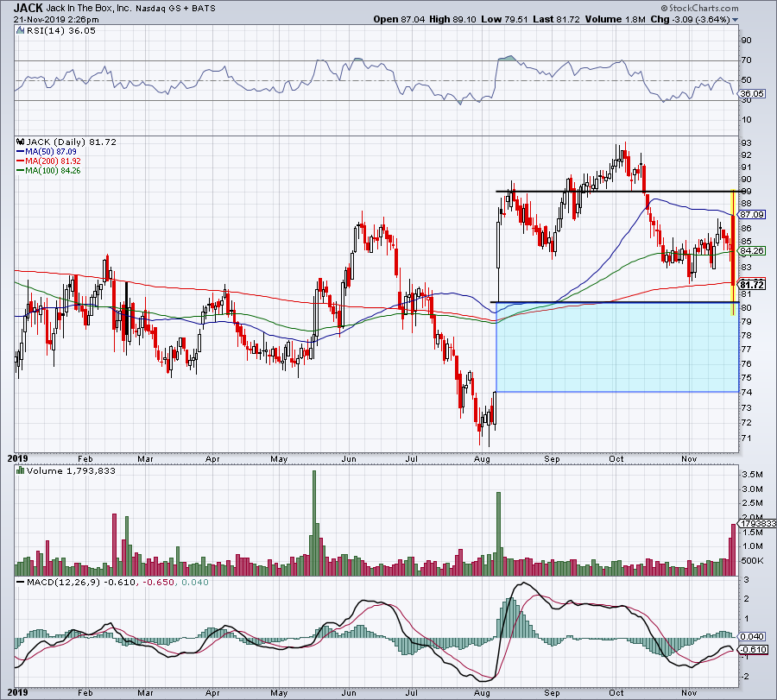Click the 0.040 tag on the MACD axis
Viewport: 777px width, 700px height.
(x=752, y=637)
